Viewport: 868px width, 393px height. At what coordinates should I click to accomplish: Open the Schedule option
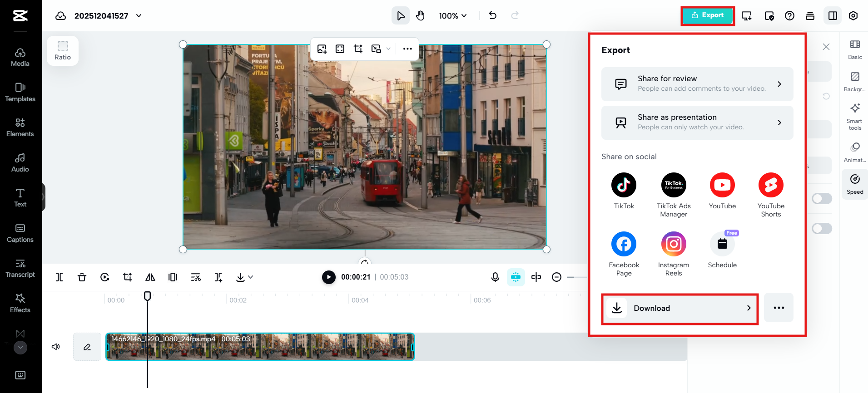pyautogui.click(x=722, y=250)
